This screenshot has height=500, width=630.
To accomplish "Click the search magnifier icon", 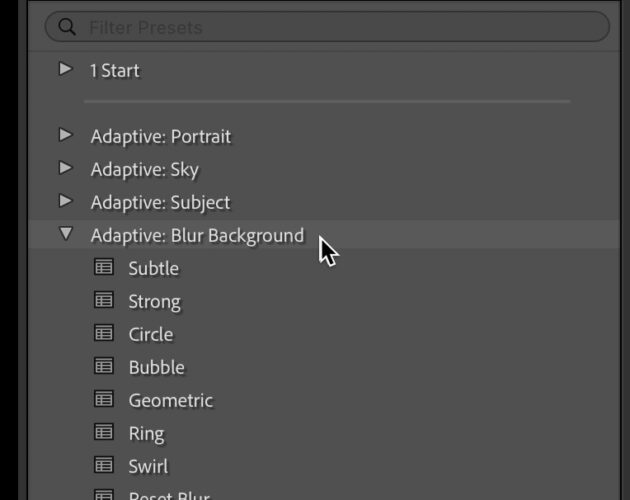I will tap(67, 27).
